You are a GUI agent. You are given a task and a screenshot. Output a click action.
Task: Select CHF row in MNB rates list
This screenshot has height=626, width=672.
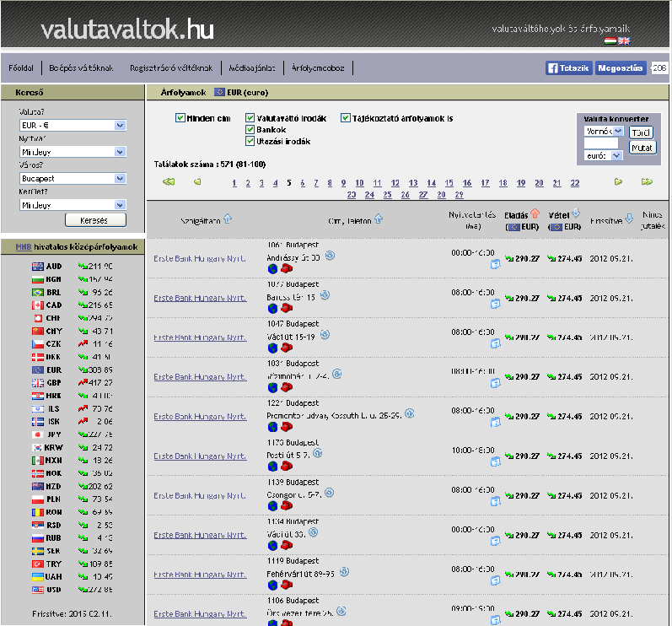[x=72, y=318]
